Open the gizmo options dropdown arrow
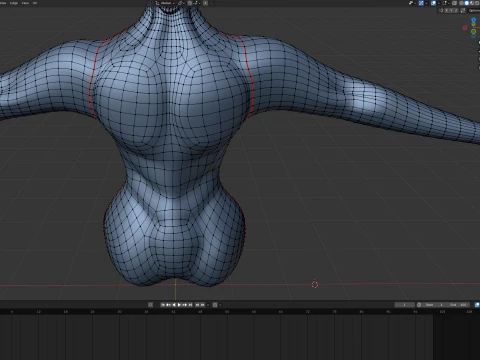The height and width of the screenshot is (360, 480). [426, 3]
